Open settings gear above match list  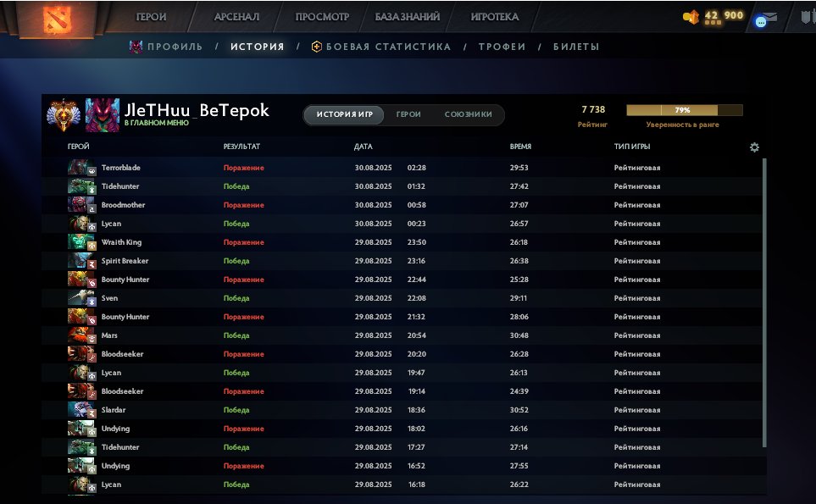pyautogui.click(x=754, y=147)
